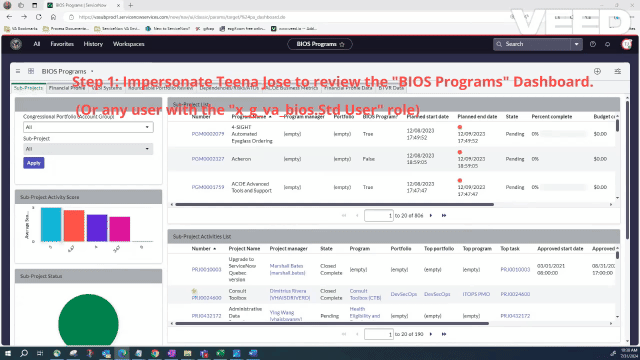Click the Apply filter button

coord(33,163)
